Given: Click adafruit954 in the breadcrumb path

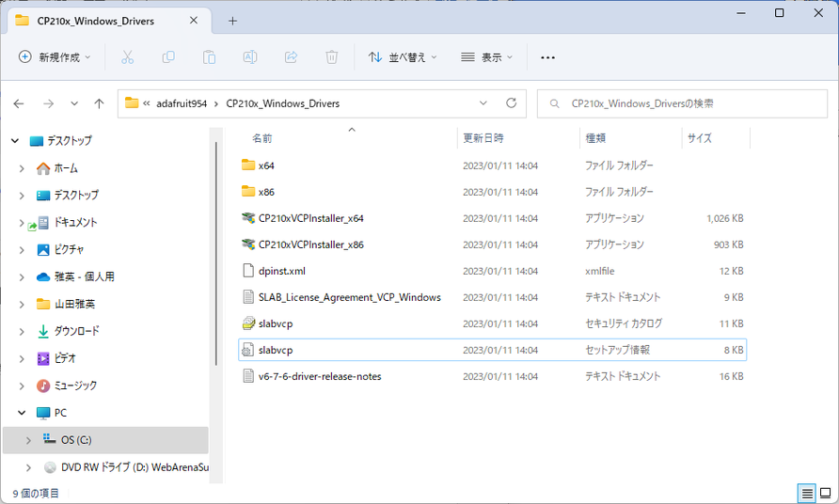Looking at the screenshot, I should pyautogui.click(x=182, y=103).
